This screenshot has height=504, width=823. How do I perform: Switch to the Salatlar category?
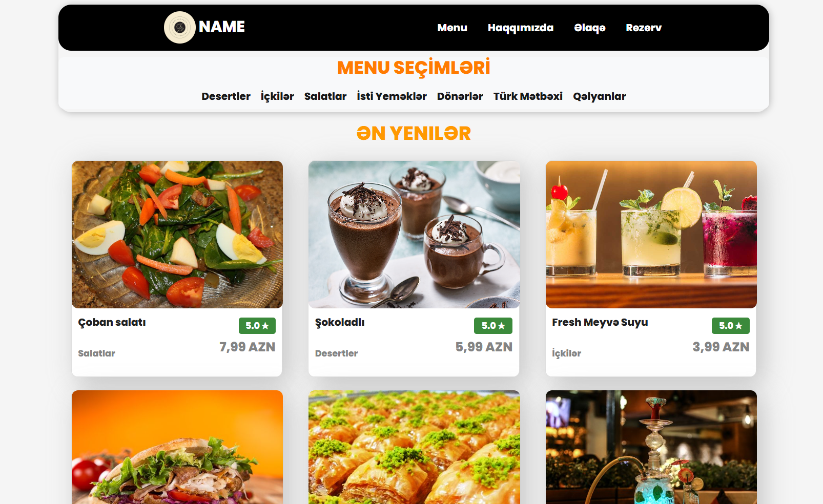click(x=325, y=96)
